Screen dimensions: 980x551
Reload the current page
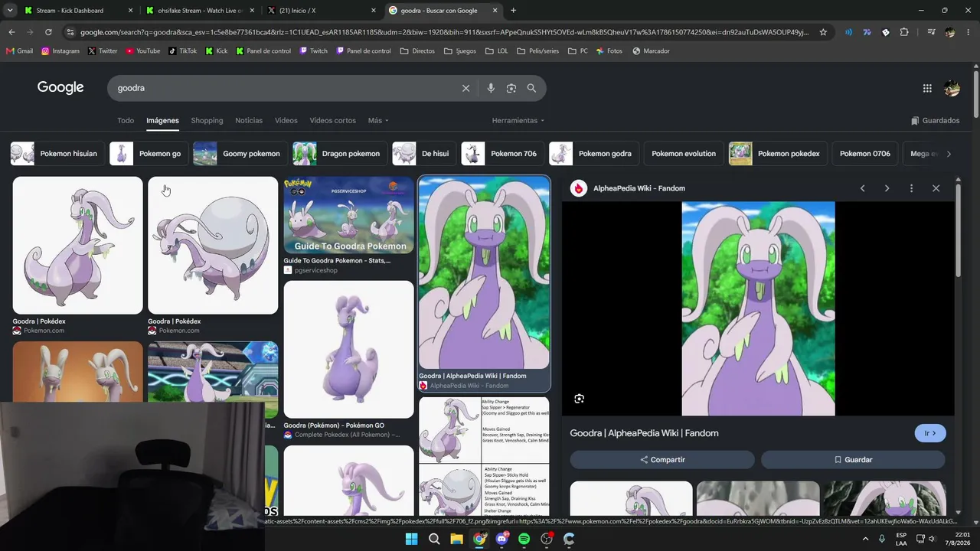tap(48, 32)
